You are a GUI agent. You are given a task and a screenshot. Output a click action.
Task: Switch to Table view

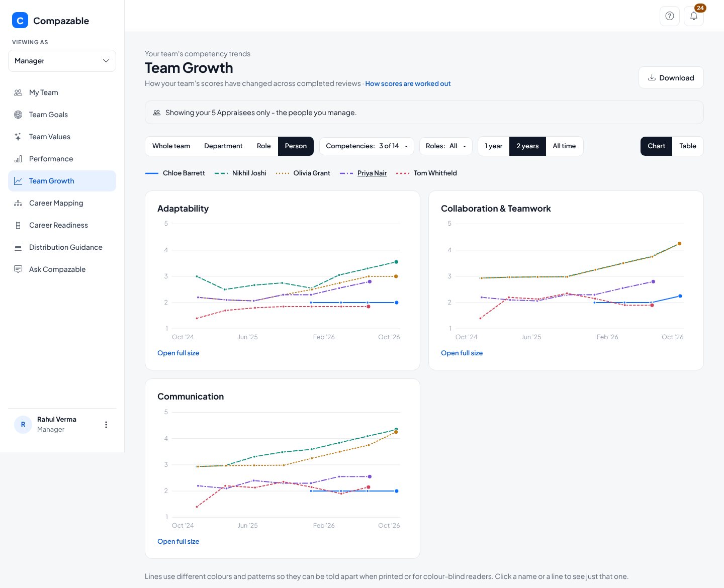(687, 146)
